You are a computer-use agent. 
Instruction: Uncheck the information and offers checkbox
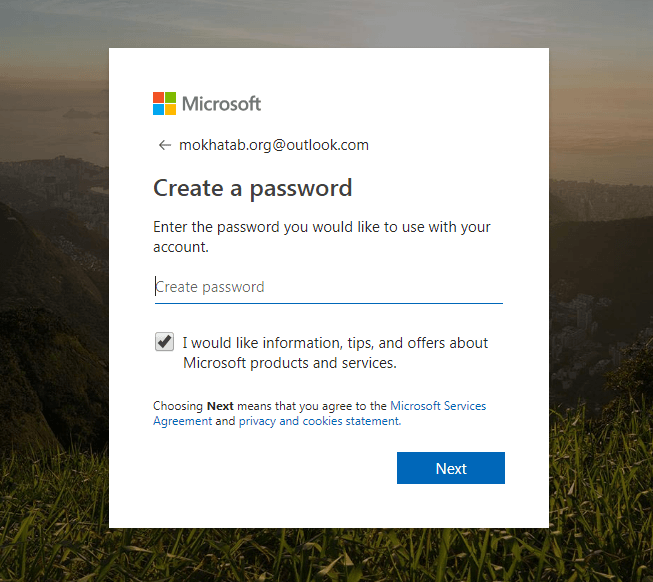pos(164,342)
